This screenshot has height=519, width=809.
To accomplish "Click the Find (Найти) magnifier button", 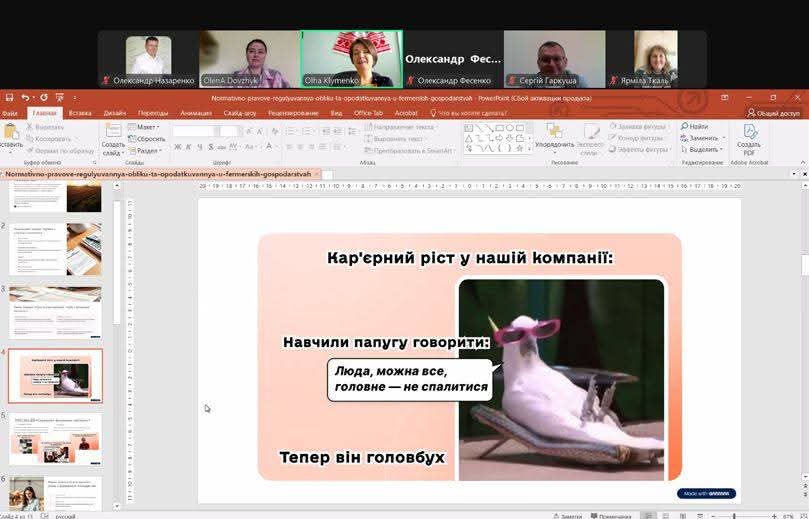I will (x=696, y=127).
